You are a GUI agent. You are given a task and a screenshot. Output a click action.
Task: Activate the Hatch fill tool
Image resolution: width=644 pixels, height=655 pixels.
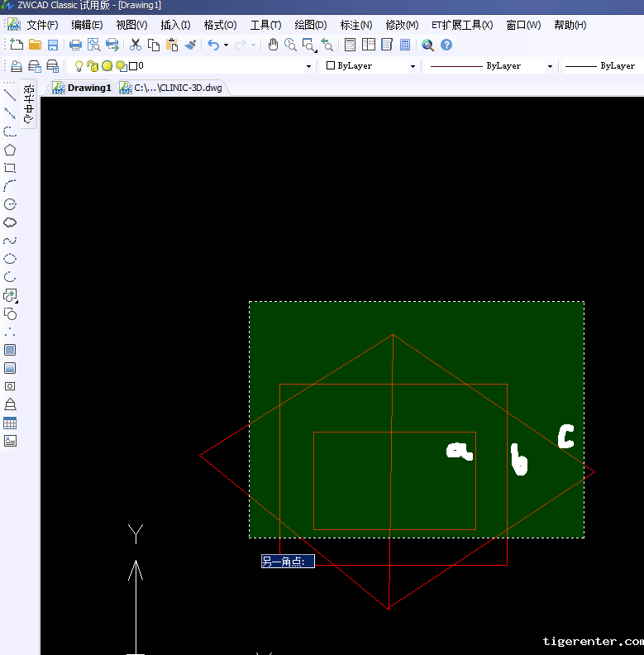10,350
